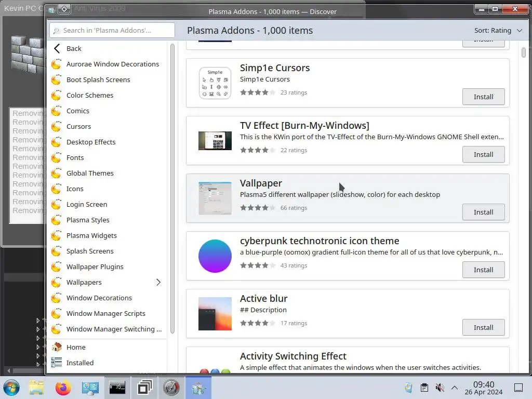Open the tray updates notifier icon
The height and width of the screenshot is (399, 532).
click(409, 388)
